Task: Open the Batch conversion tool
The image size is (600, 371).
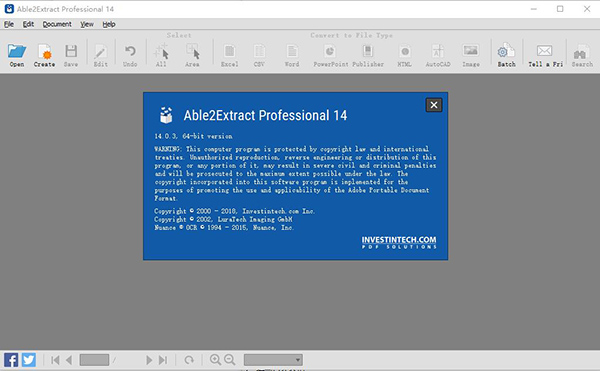Action: pyautogui.click(x=506, y=50)
